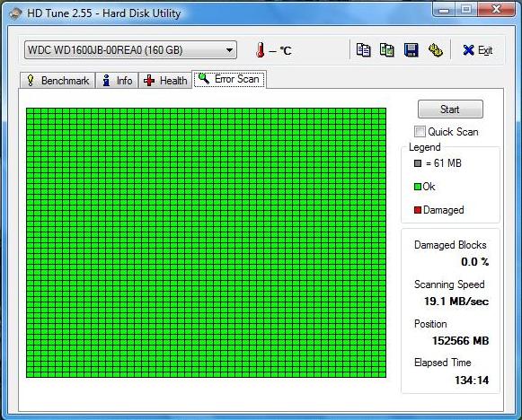Image resolution: width=522 pixels, height=420 pixels.
Task: Click the red cross Health tab icon
Action: coord(149,81)
